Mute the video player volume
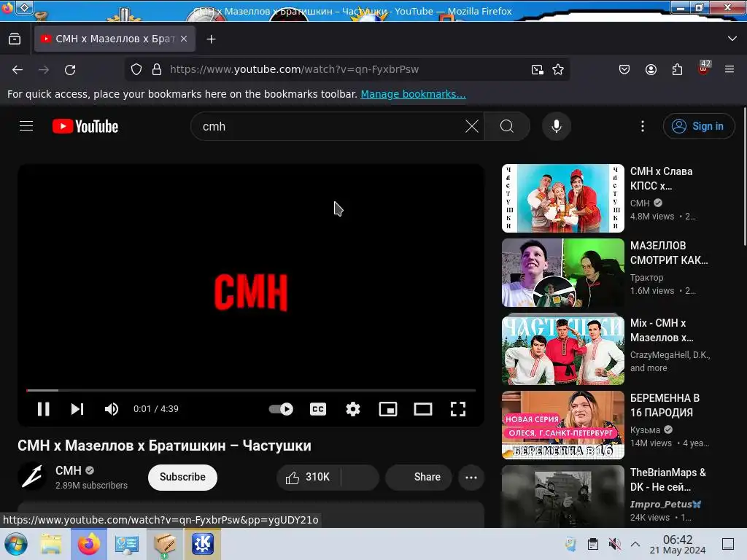The height and width of the screenshot is (560, 747). 112,409
